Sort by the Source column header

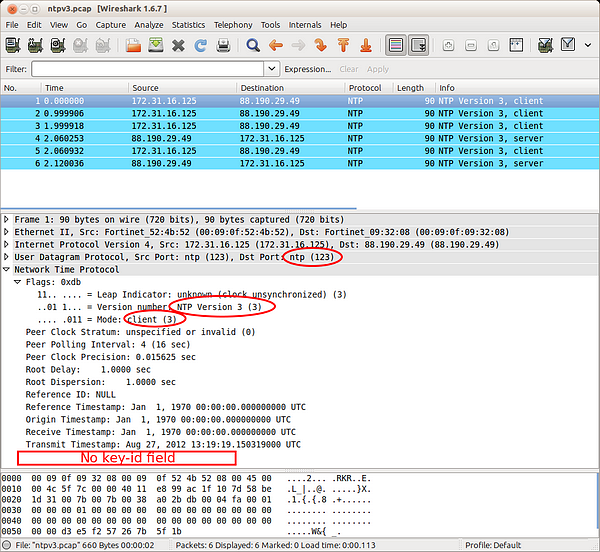point(182,88)
